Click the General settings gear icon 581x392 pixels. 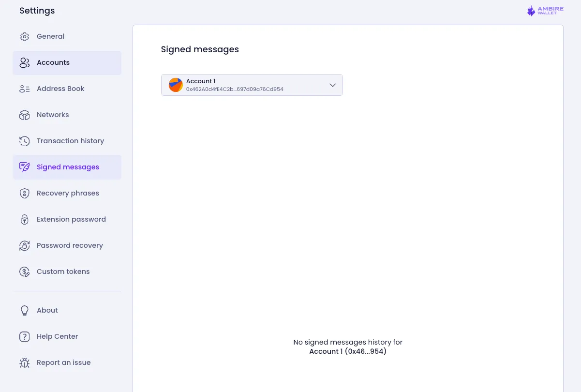pyautogui.click(x=24, y=36)
